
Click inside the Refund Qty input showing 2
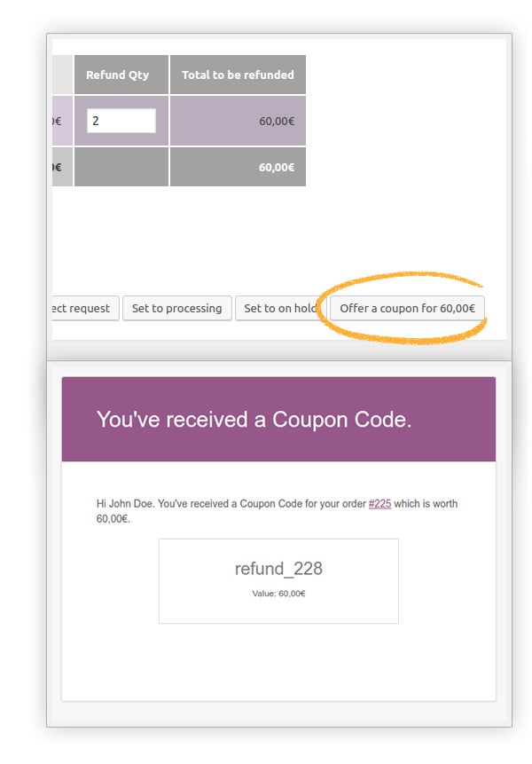[122, 118]
